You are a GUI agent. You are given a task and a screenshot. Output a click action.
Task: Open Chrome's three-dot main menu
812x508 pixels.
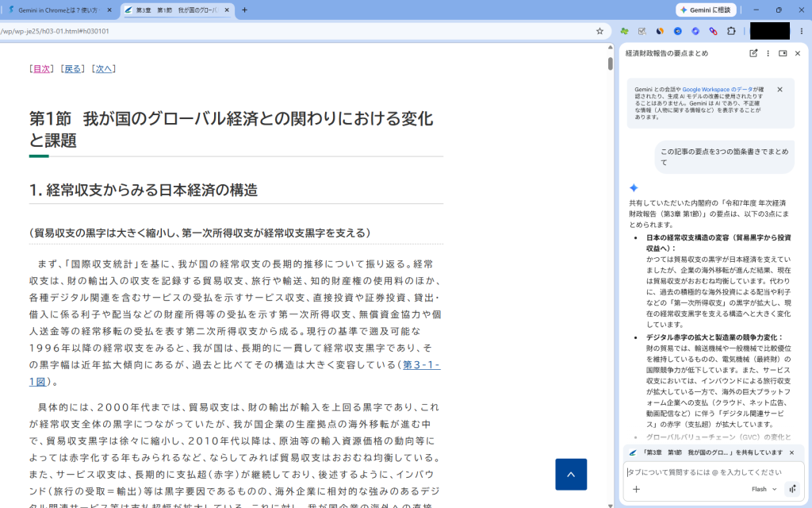802,31
